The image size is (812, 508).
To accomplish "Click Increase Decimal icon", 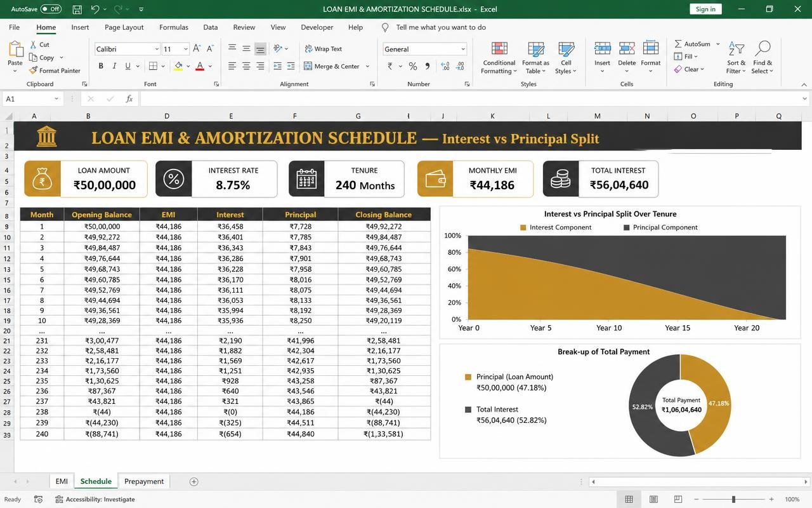I will click(445, 66).
